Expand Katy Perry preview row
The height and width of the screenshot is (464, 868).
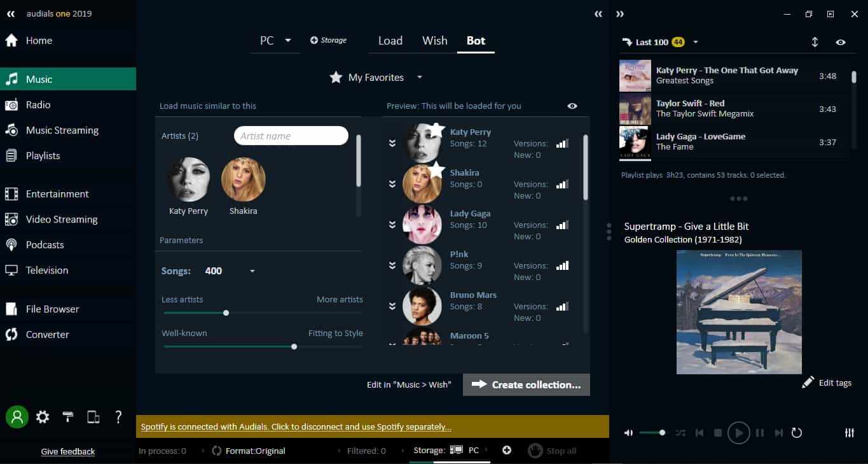tap(392, 143)
